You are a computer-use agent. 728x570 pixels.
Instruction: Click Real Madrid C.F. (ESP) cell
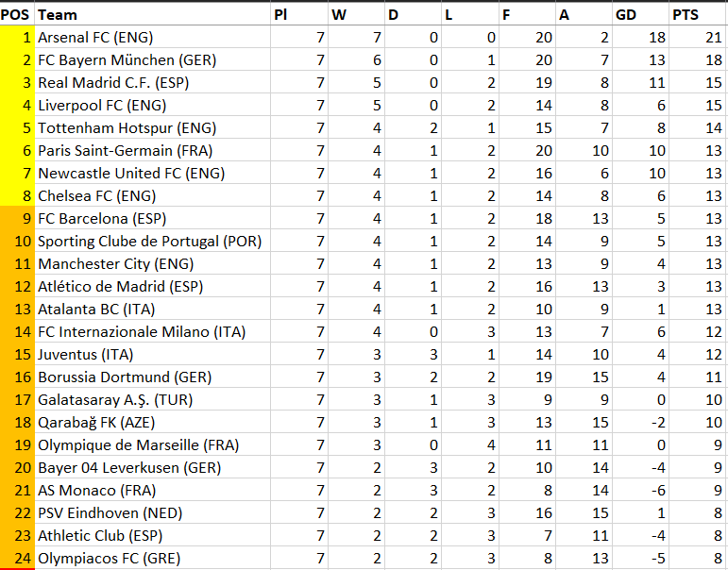(x=152, y=83)
